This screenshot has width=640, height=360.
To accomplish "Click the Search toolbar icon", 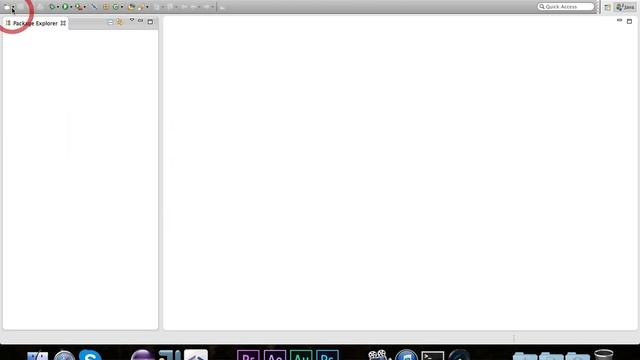I will tap(141, 7).
